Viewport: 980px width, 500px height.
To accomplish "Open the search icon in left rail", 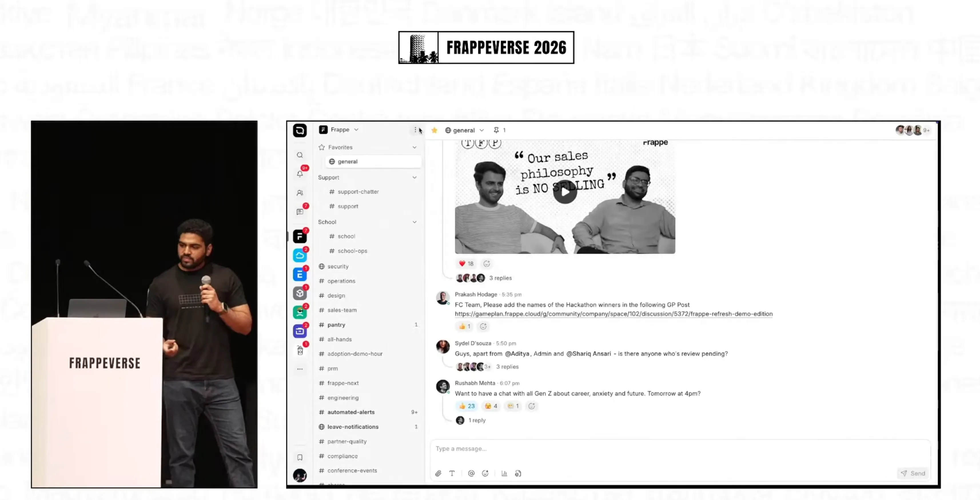I will click(x=300, y=155).
